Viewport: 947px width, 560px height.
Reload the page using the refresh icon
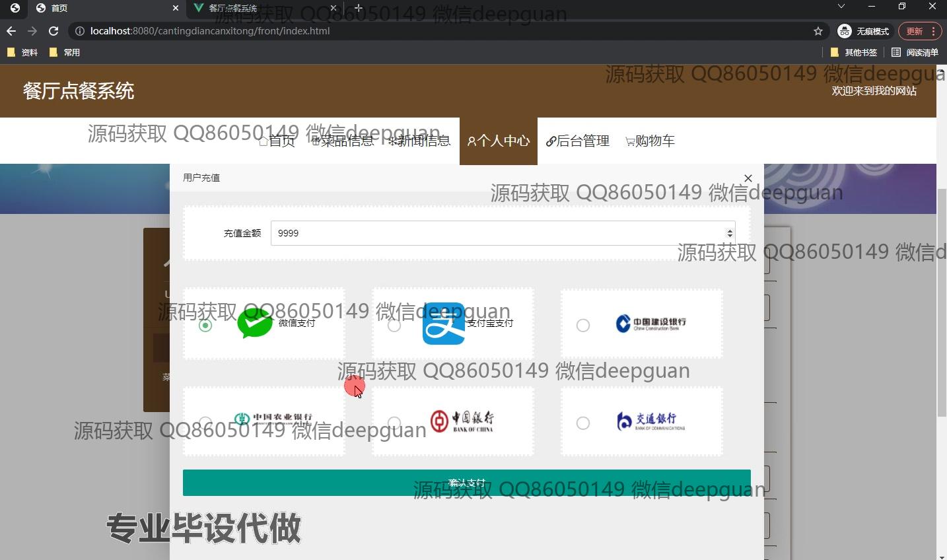53,31
